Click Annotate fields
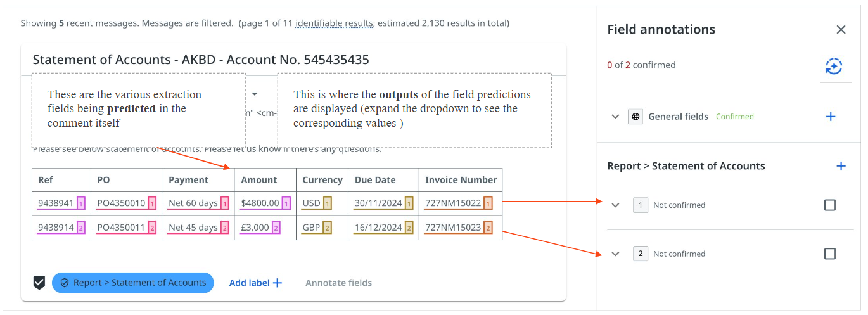Image resolution: width=868 pixels, height=315 pixels. 338,283
